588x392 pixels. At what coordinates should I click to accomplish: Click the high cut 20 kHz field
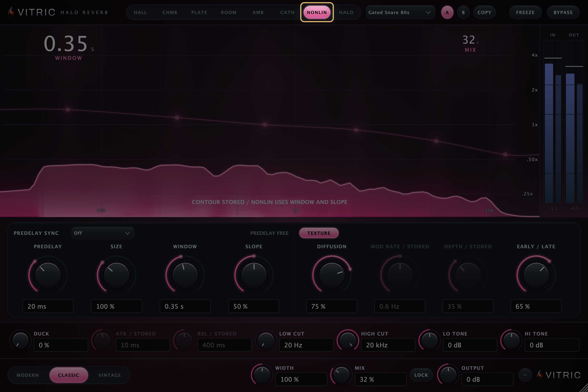pos(388,345)
